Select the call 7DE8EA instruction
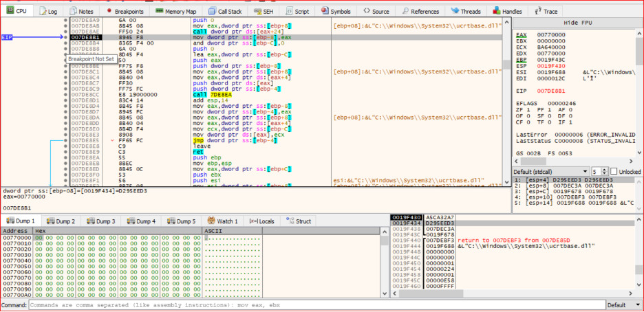This screenshot has height=312, width=644. [x=213, y=95]
